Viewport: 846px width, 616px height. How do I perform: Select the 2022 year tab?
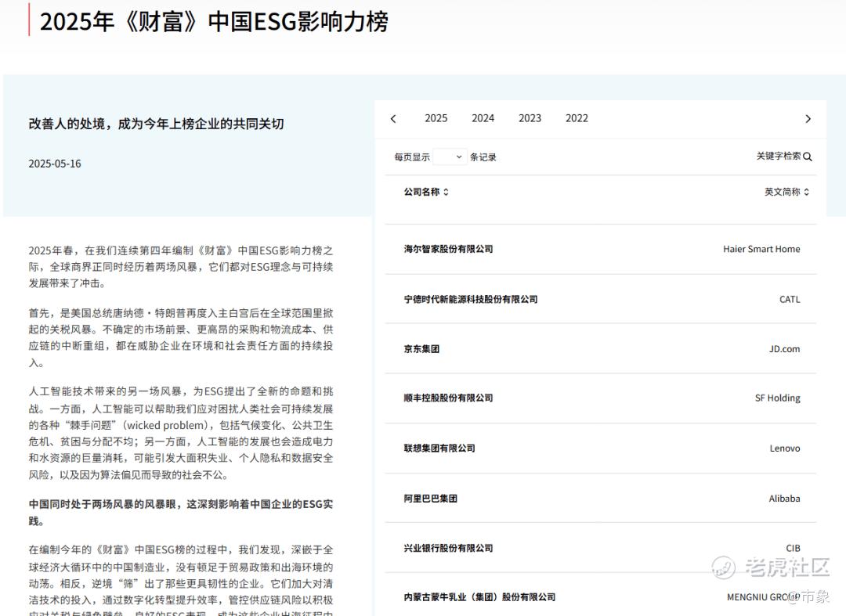click(x=577, y=118)
